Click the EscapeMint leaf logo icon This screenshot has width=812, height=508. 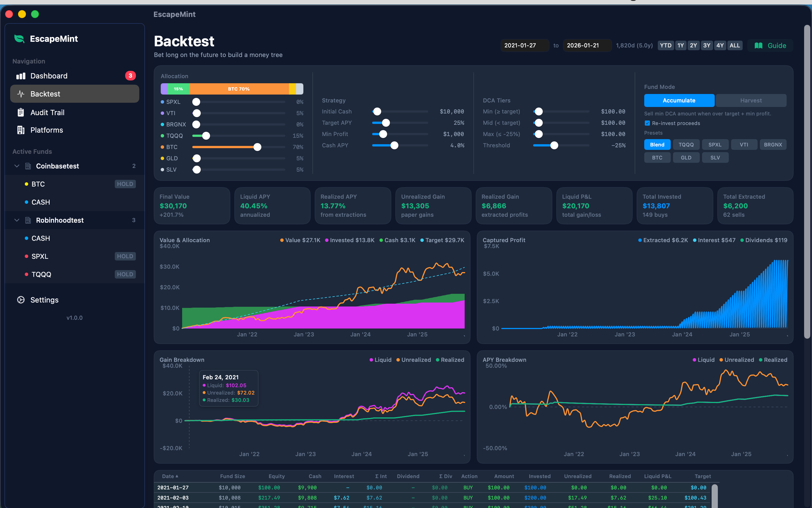click(19, 39)
